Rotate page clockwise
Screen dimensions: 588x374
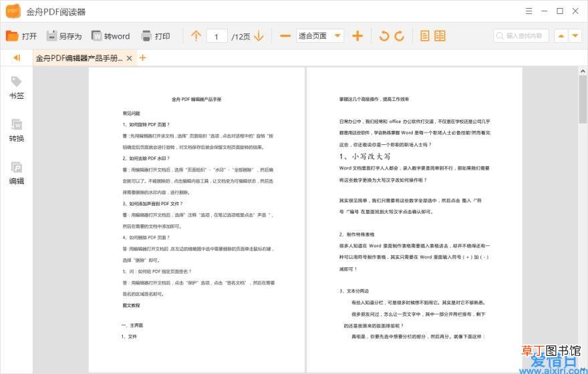400,36
